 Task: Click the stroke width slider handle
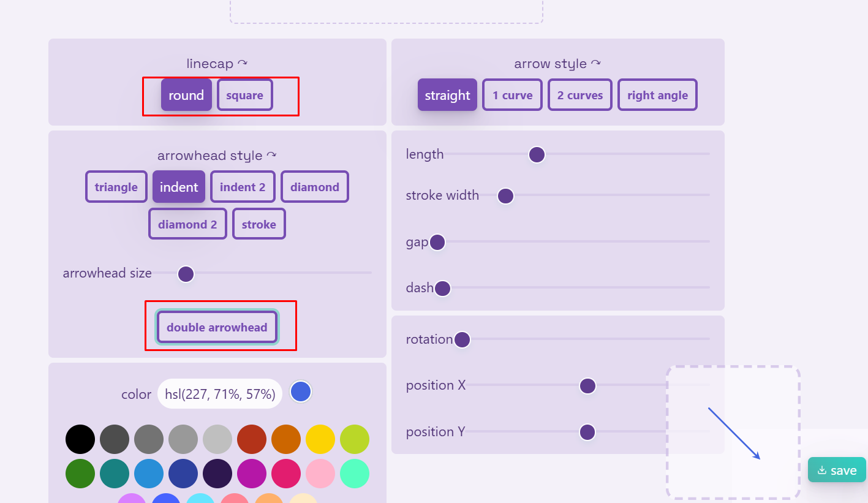[x=505, y=196]
